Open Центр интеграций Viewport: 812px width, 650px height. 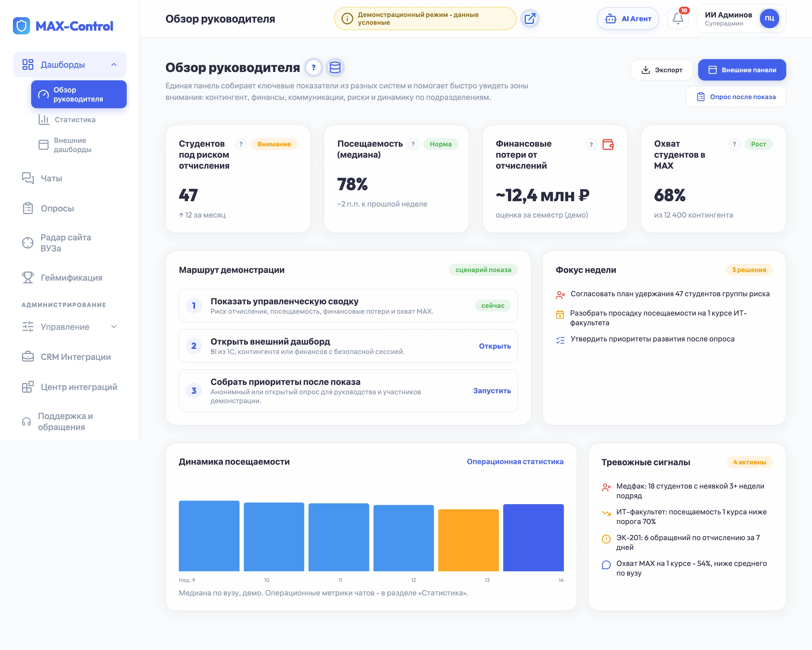[70, 387]
